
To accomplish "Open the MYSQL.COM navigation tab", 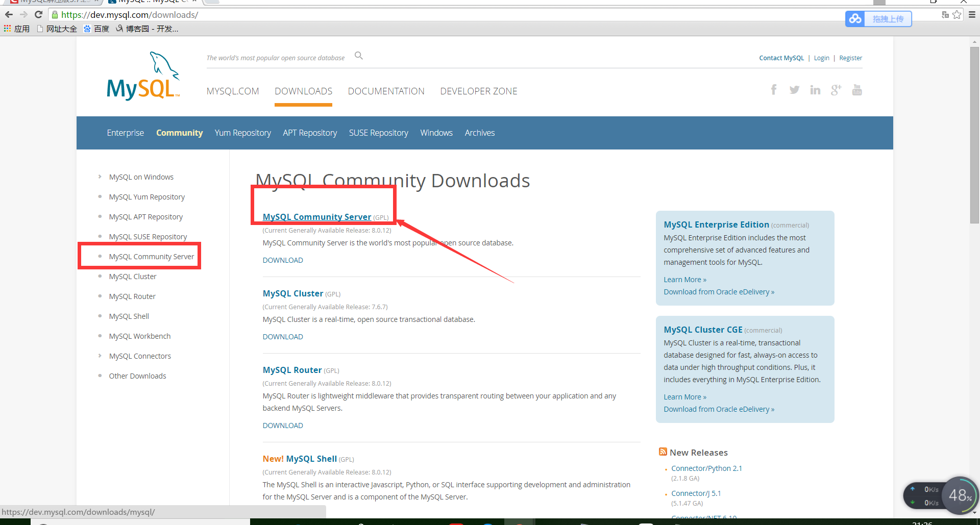I will click(233, 91).
